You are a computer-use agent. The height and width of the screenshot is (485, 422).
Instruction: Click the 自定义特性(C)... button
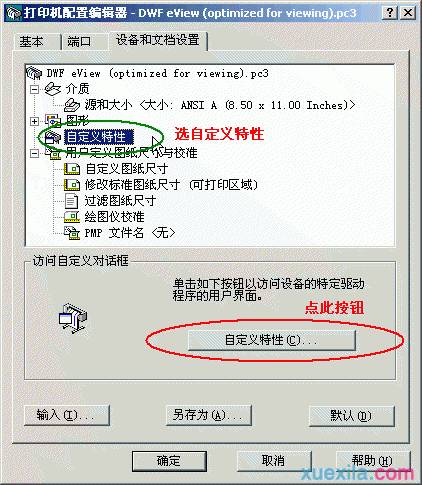pos(272,340)
